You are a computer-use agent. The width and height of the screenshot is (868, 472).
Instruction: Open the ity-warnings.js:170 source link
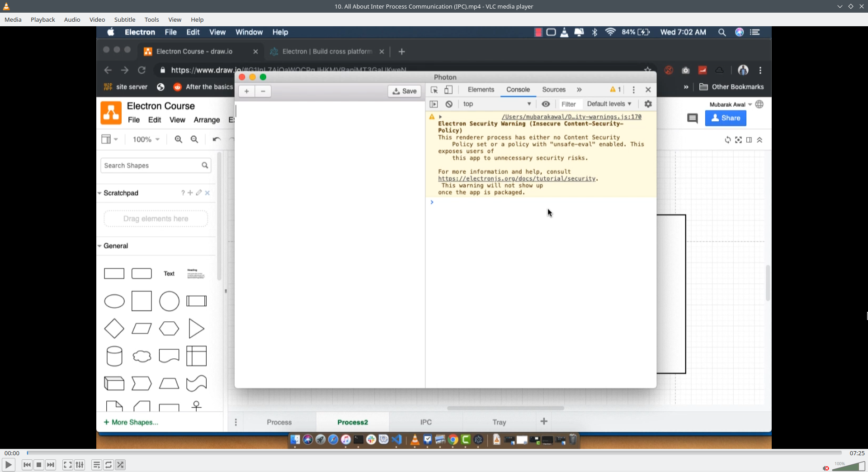[x=571, y=117]
